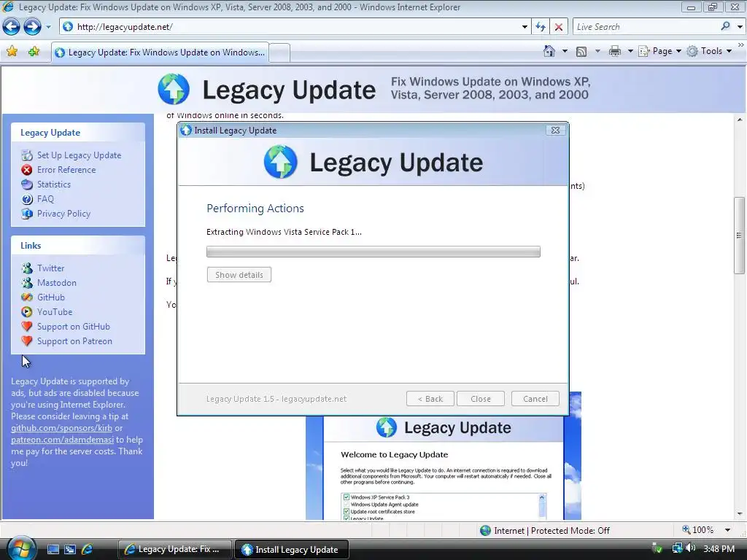Click the browser Forward arrow button

pyautogui.click(x=32, y=27)
